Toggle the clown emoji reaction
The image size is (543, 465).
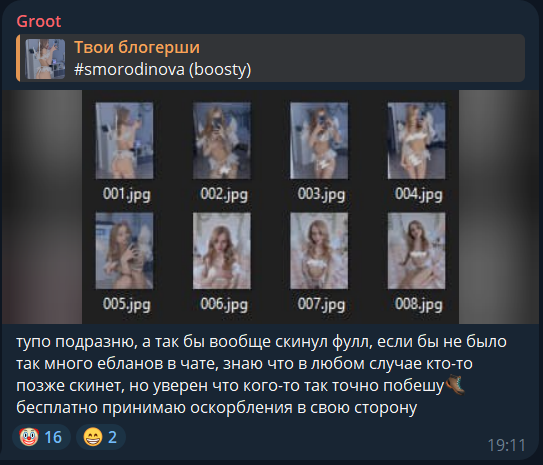pyautogui.click(x=41, y=437)
